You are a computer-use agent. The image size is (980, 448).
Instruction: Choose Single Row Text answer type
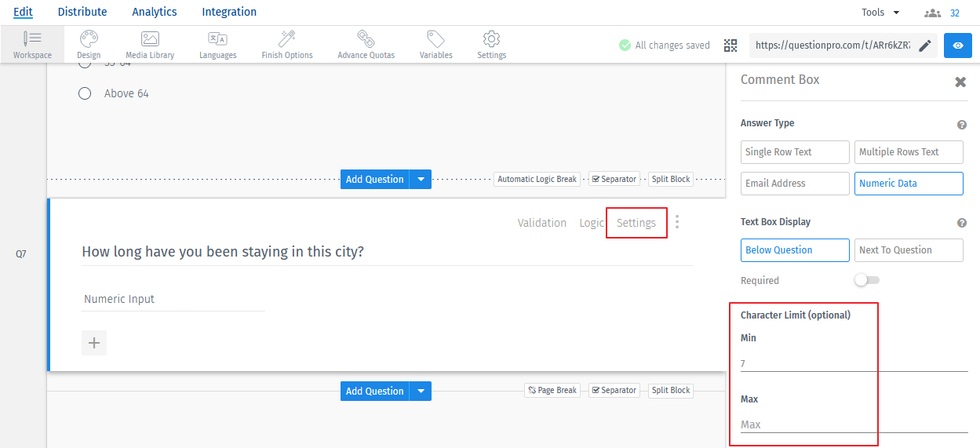(795, 152)
